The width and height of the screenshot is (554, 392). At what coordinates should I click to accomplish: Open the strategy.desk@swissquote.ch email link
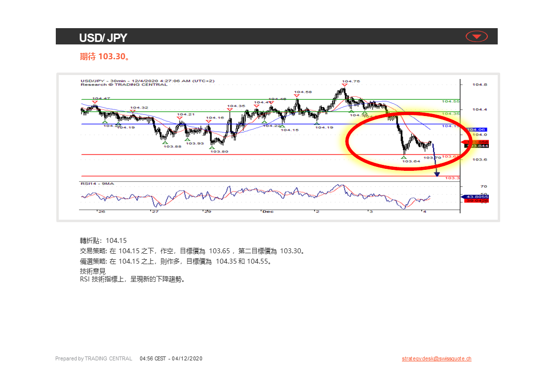click(x=436, y=358)
